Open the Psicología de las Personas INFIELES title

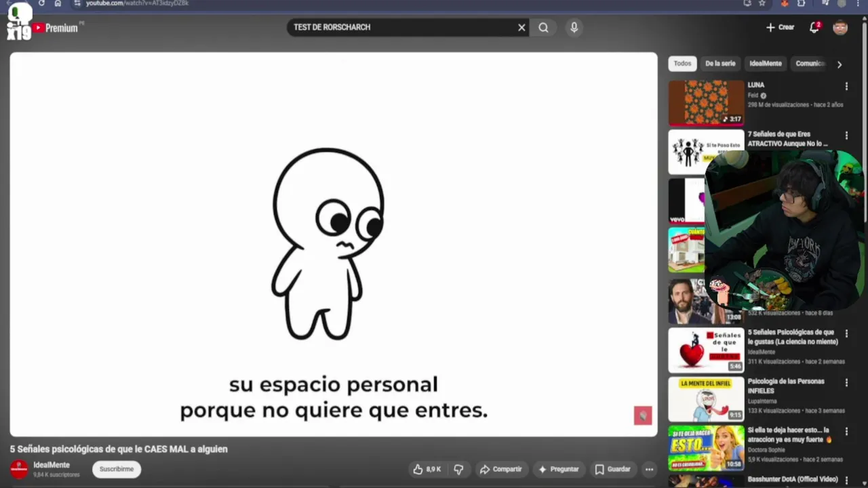coord(785,386)
